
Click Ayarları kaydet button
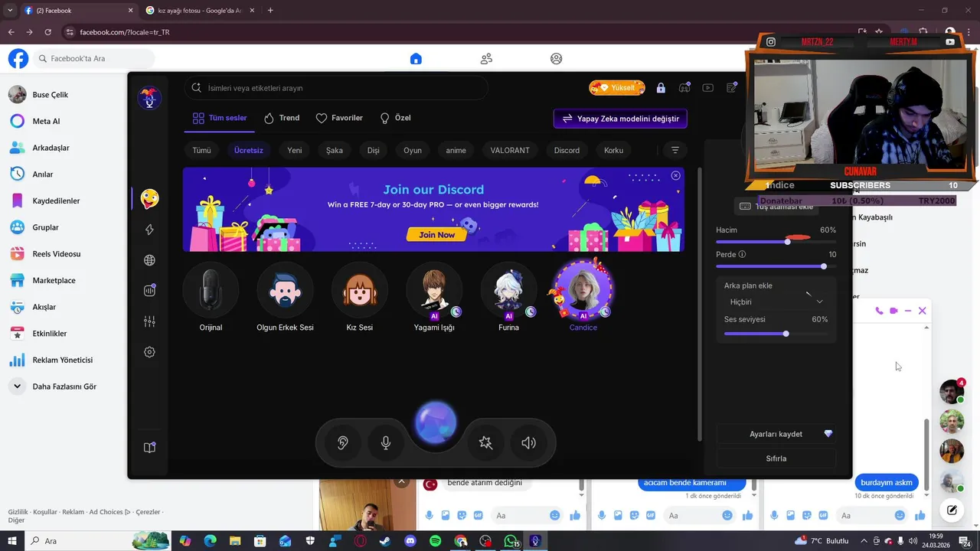(x=776, y=434)
